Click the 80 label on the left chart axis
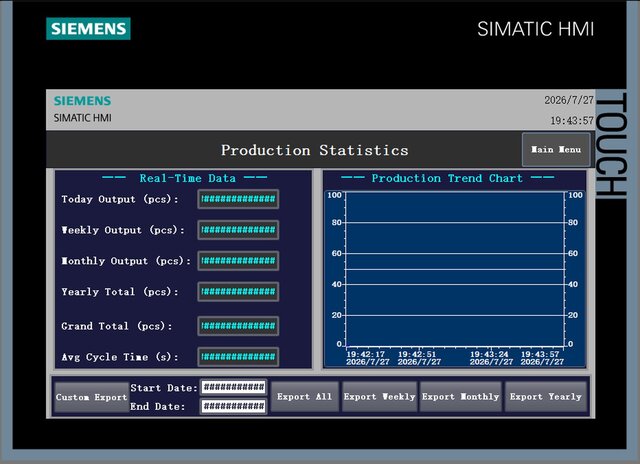640x464 pixels. 337,222
